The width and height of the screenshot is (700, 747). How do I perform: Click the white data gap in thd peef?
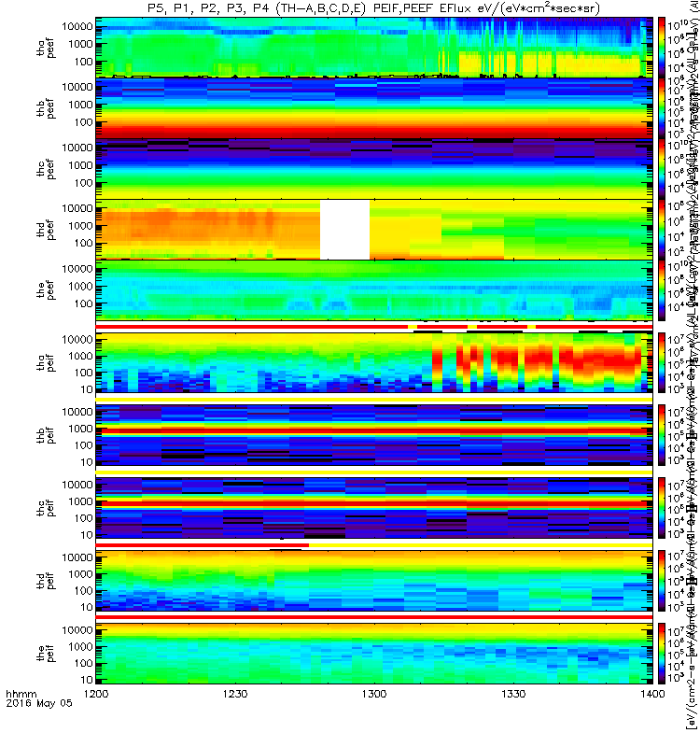click(x=344, y=230)
